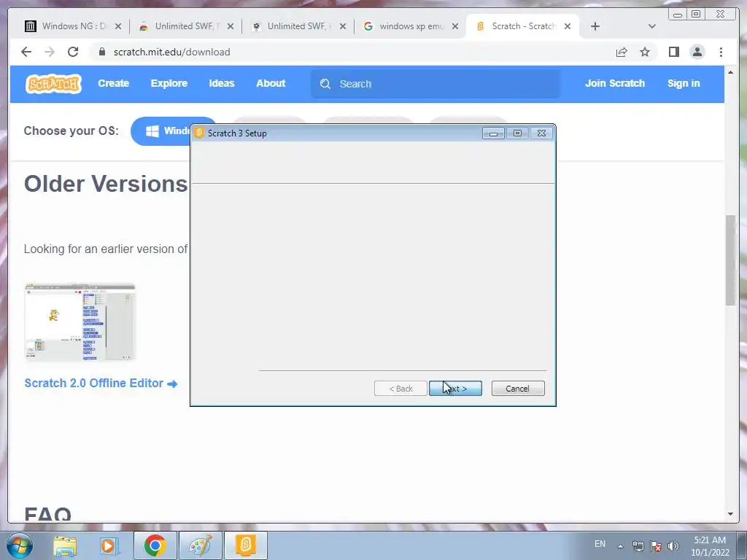Click the disabled Back setup button
This screenshot has height=560, width=747.
click(400, 389)
